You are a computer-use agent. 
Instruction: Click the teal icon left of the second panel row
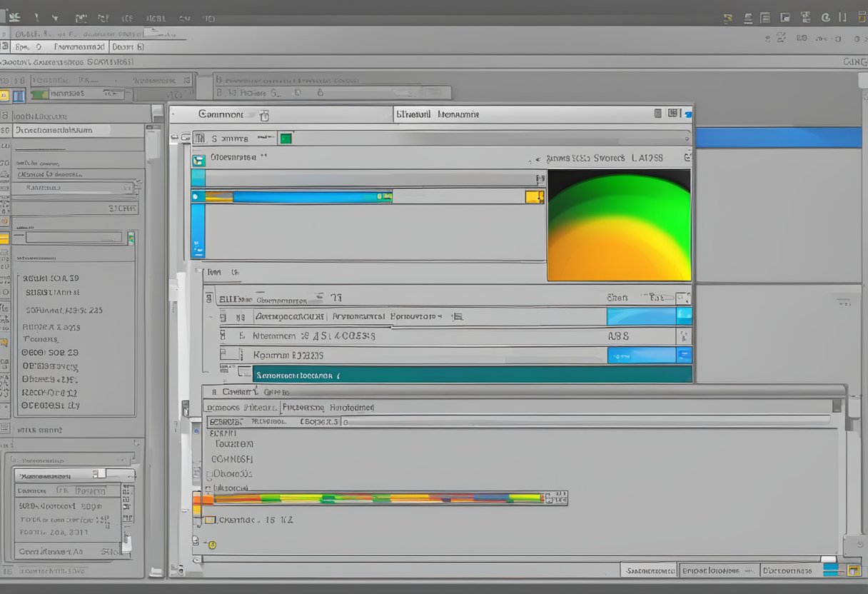tap(198, 161)
